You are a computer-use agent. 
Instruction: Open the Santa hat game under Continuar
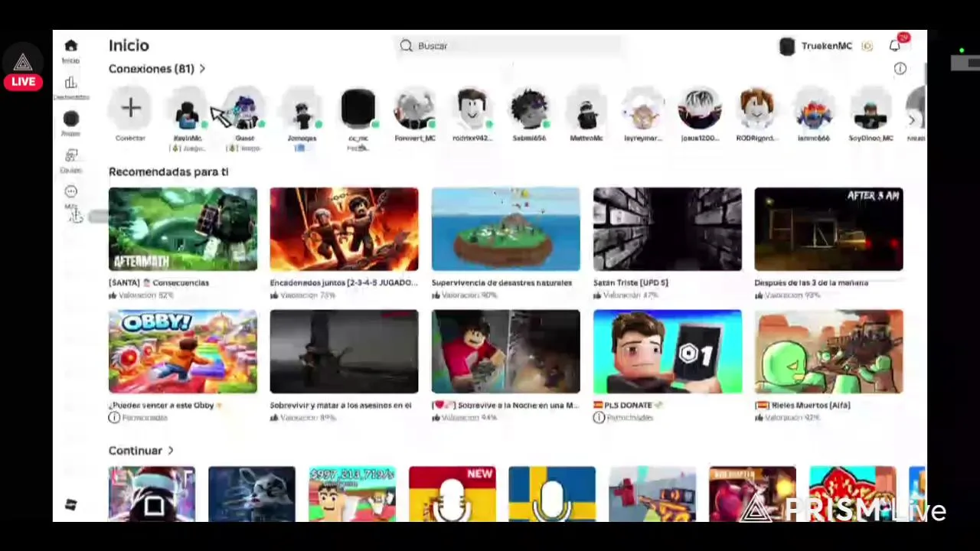pos(152,494)
